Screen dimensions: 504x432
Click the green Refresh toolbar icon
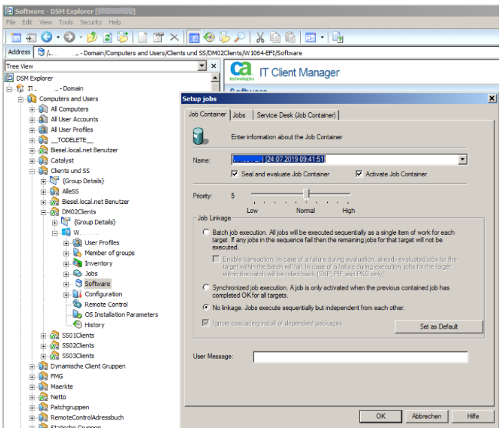tap(107, 37)
